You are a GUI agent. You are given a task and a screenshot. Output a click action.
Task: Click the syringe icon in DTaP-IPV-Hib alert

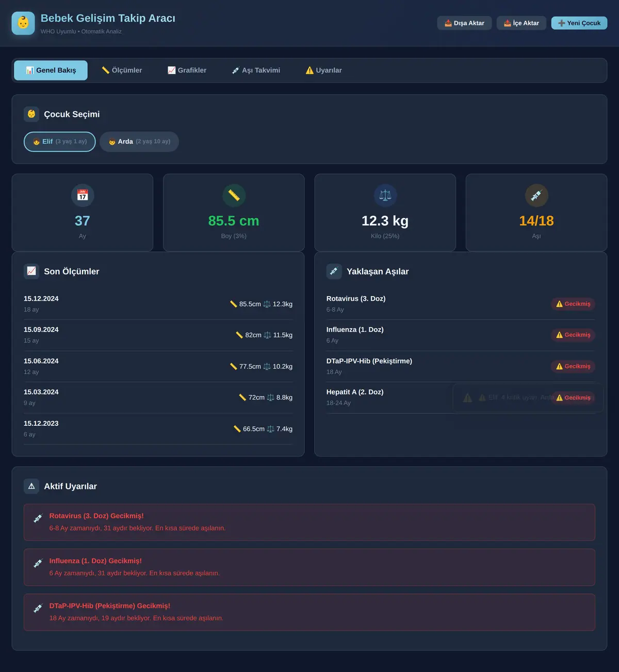[38, 609]
